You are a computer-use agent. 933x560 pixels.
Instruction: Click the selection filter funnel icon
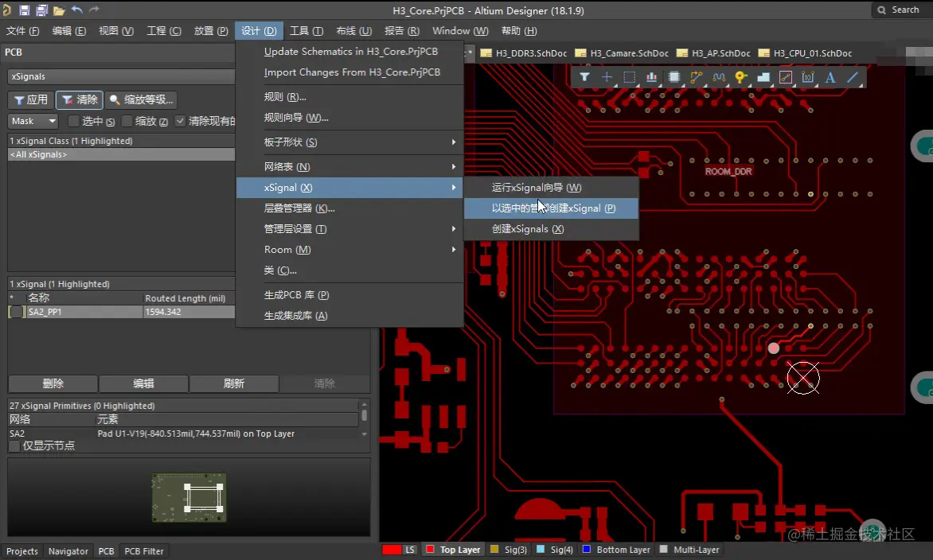click(584, 76)
